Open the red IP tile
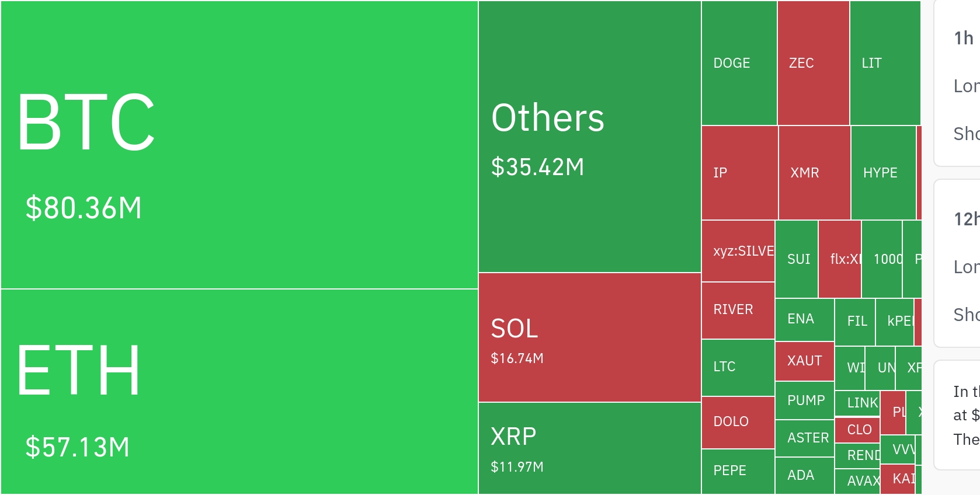Viewport: 980px width, 495px height. click(739, 173)
